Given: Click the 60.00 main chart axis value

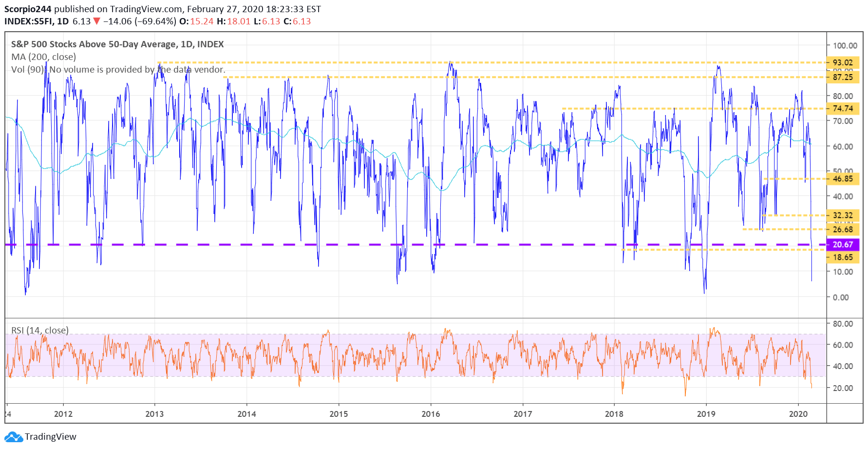Looking at the screenshot, I should (x=843, y=147).
